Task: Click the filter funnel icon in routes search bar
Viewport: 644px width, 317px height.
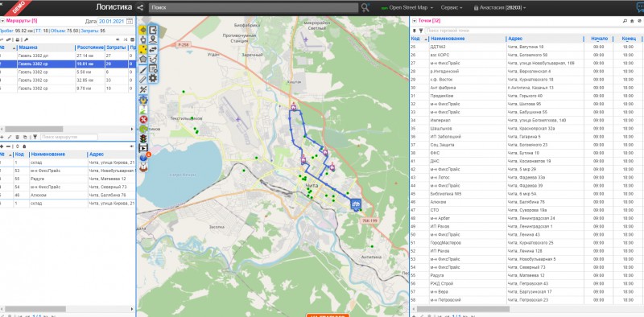Action: [35, 137]
